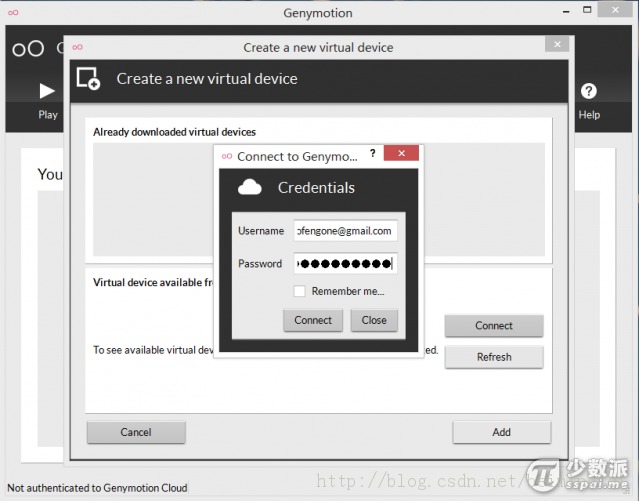Image resolution: width=639 pixels, height=501 pixels.
Task: Focus the Username input field
Action: (346, 231)
